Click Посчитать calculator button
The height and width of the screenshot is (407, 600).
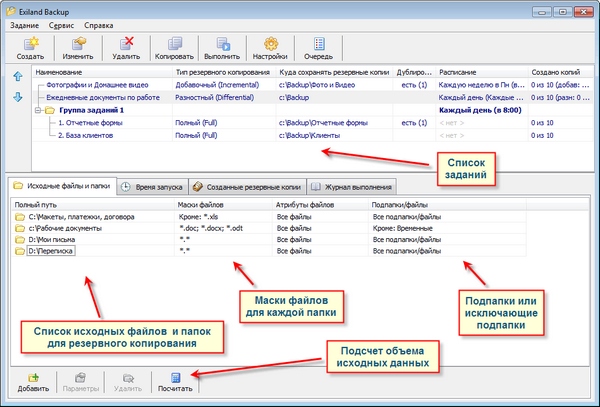(x=176, y=383)
